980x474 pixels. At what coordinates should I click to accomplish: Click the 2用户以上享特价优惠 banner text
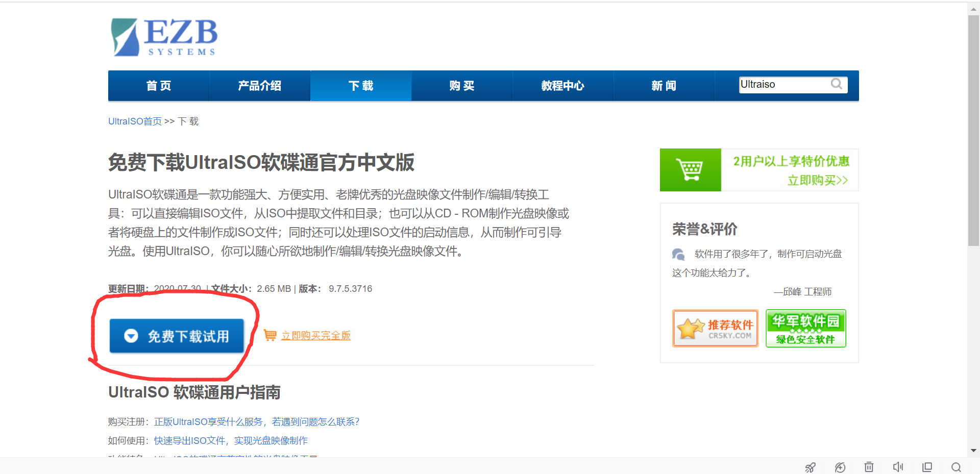[791, 162]
